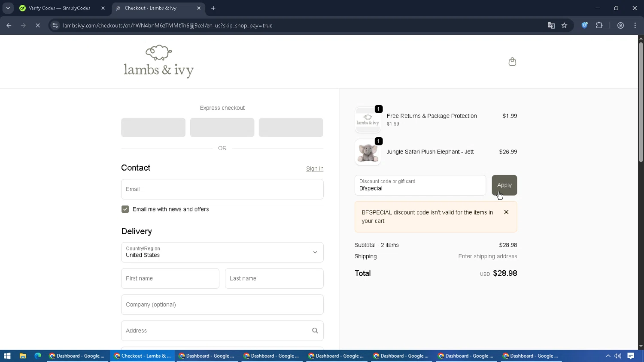Open first Dashboard - Google taskbar window
This screenshot has height=362, width=644.
(x=78, y=356)
